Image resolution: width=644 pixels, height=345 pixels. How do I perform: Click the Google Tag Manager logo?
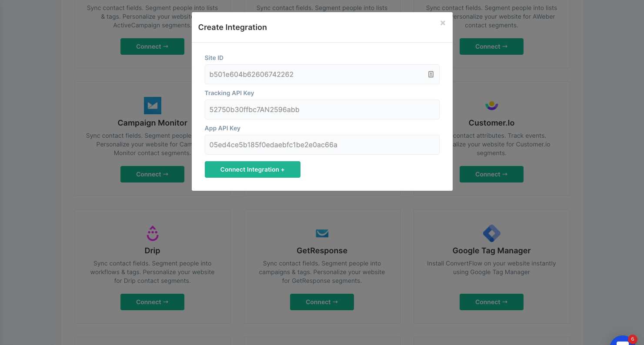[491, 233]
